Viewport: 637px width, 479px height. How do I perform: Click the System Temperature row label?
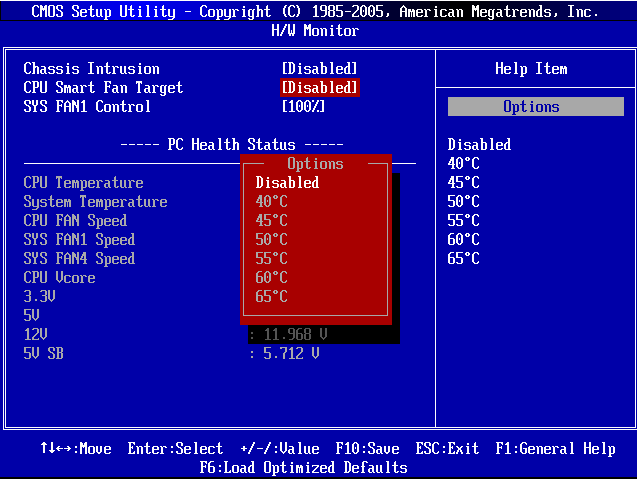[95, 202]
